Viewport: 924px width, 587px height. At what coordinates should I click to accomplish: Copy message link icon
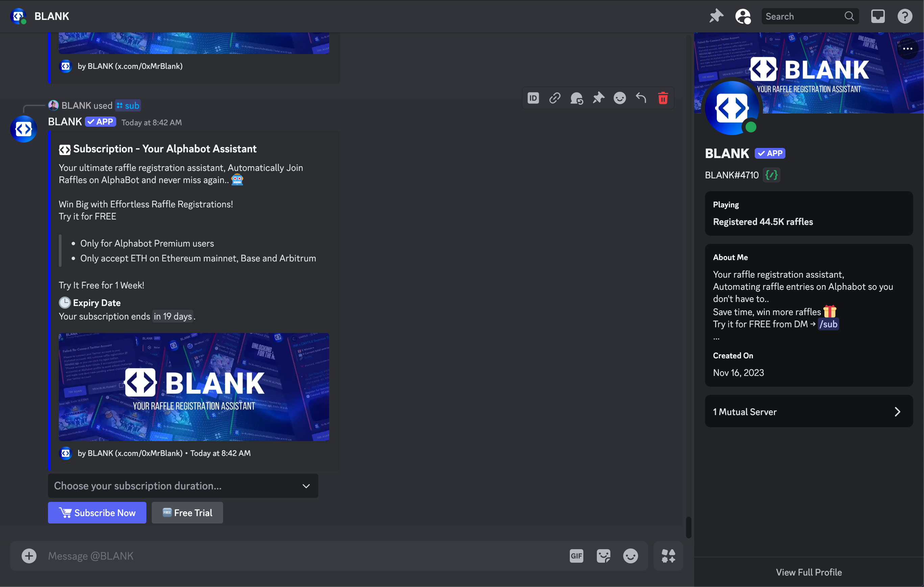[x=555, y=99]
